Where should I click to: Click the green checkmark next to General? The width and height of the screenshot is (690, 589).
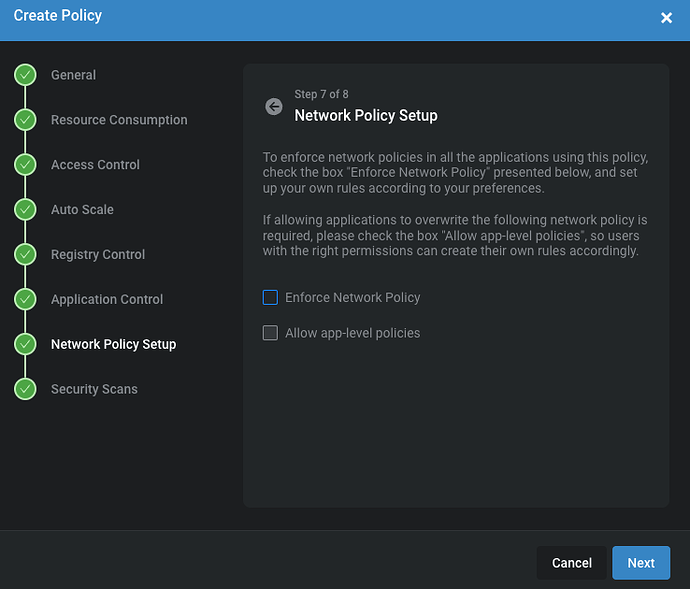tap(25, 75)
